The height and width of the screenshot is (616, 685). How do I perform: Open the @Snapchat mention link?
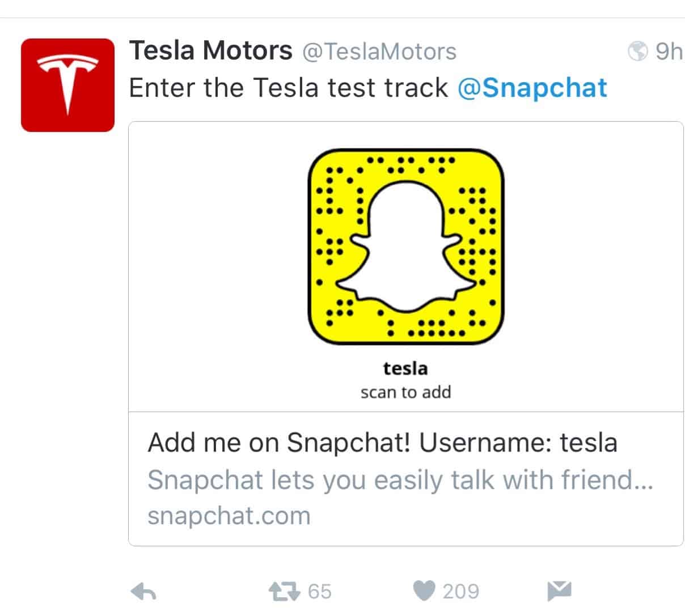(x=532, y=88)
